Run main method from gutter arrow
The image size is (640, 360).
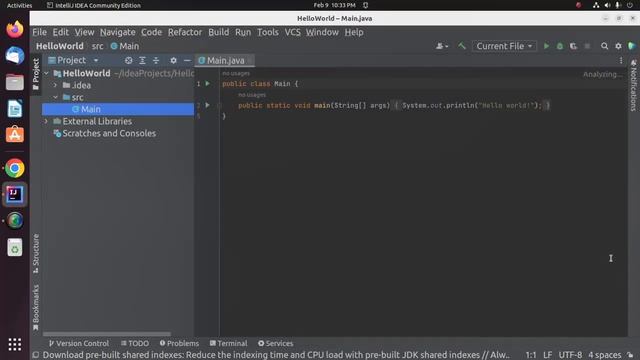tap(207, 105)
